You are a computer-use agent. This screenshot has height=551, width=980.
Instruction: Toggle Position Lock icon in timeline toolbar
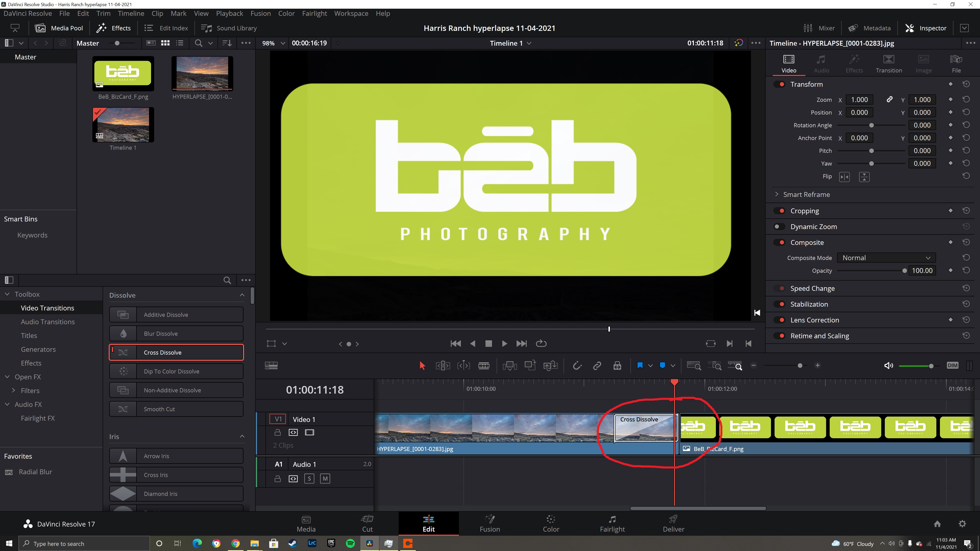(x=617, y=366)
